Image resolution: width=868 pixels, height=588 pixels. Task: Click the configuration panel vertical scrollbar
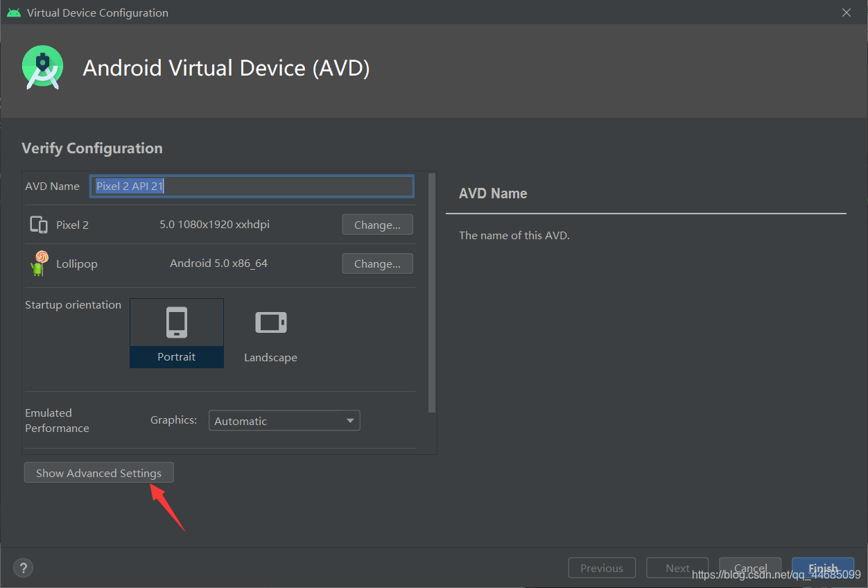tap(433, 293)
